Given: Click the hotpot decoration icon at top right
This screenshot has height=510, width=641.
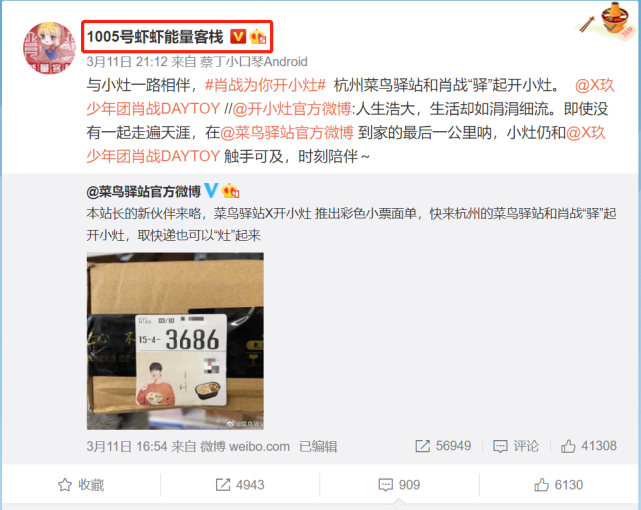Looking at the screenshot, I should [607, 20].
